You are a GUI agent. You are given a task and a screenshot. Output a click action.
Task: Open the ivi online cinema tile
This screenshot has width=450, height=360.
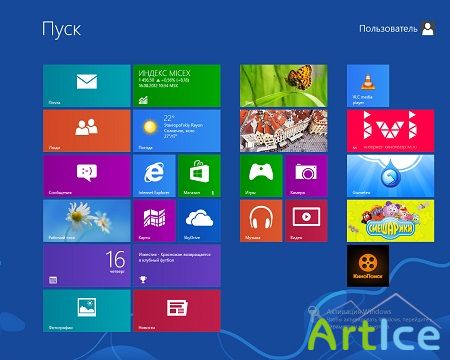coord(391,131)
